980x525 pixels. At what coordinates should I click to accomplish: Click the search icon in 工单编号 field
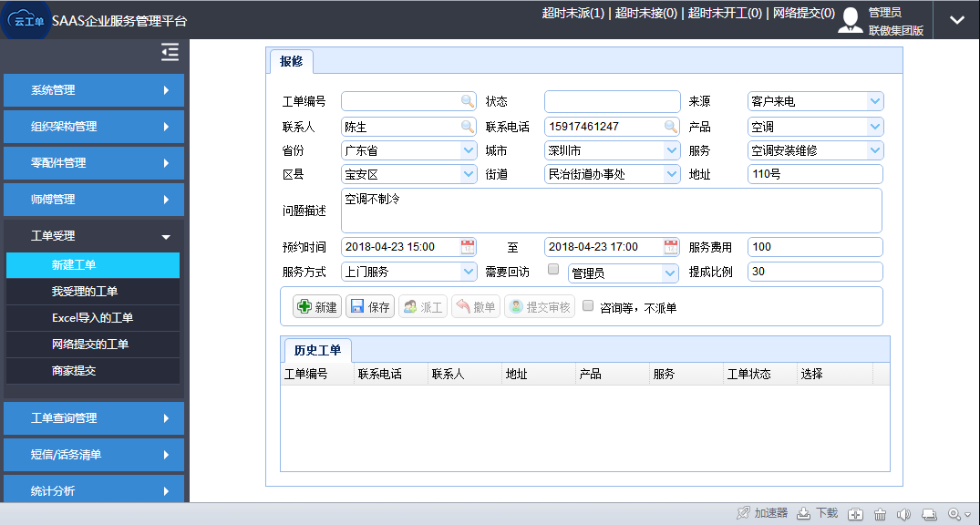click(x=467, y=101)
